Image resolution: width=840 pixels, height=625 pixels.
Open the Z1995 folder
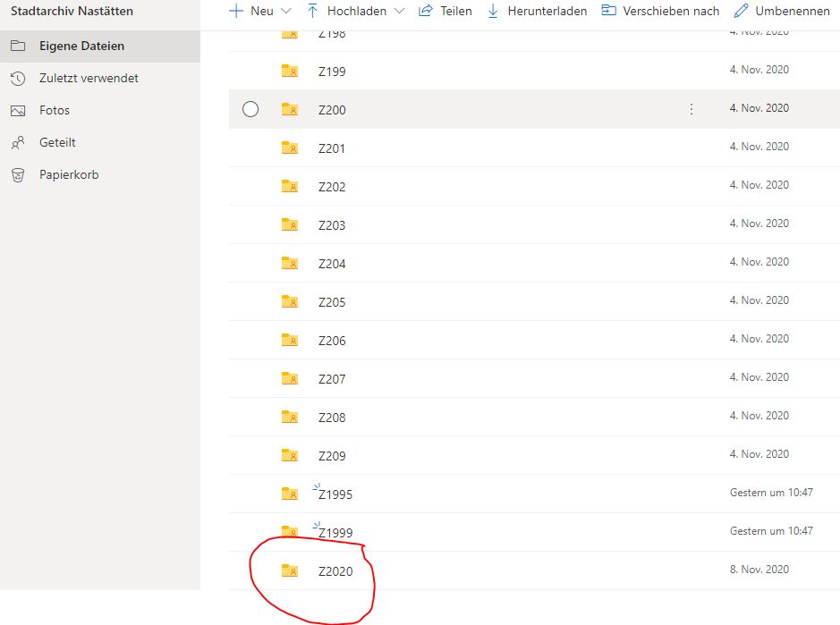point(335,494)
